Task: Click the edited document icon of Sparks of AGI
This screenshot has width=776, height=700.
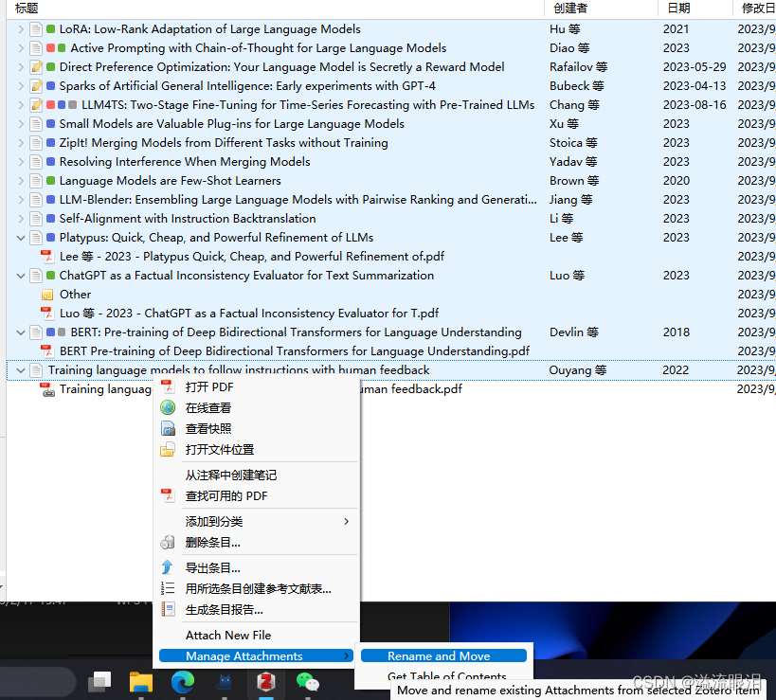Action: 36,86
